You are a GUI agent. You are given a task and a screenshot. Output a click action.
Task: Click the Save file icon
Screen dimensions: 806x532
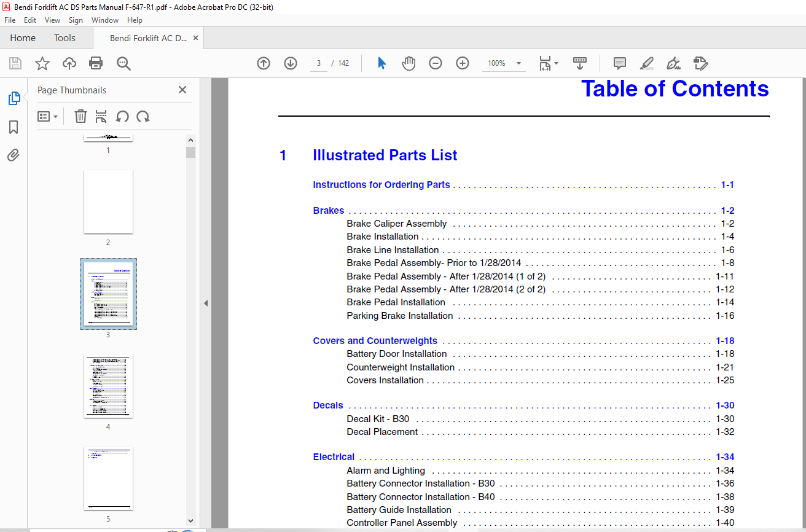15,63
